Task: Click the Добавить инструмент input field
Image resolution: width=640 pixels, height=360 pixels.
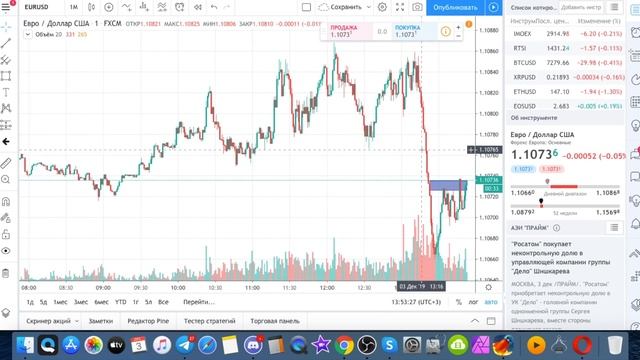Action: (582, 7)
